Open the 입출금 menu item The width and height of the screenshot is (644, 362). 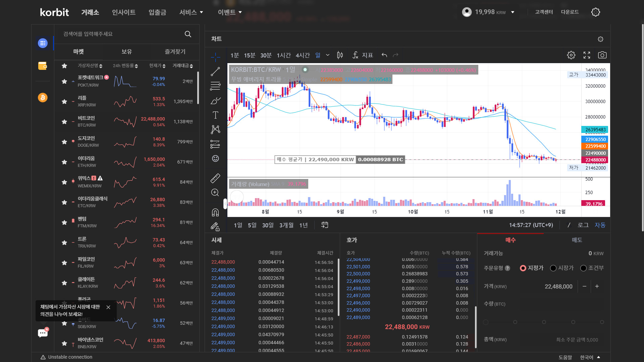(157, 12)
